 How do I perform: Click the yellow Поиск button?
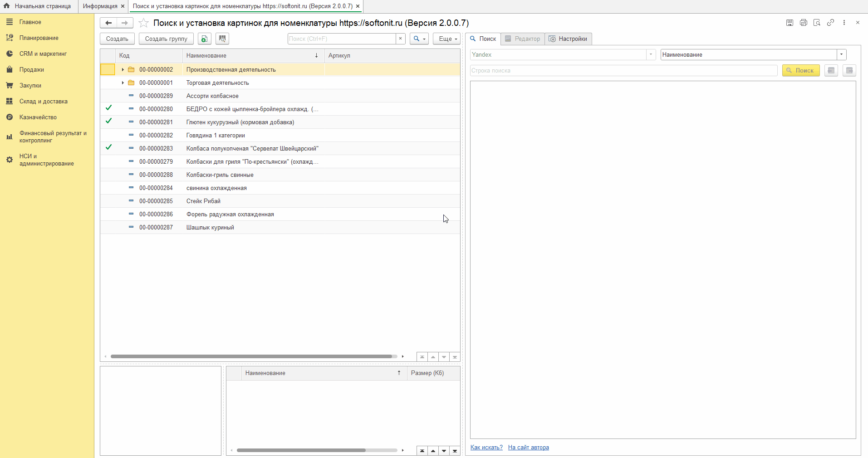[800, 70]
